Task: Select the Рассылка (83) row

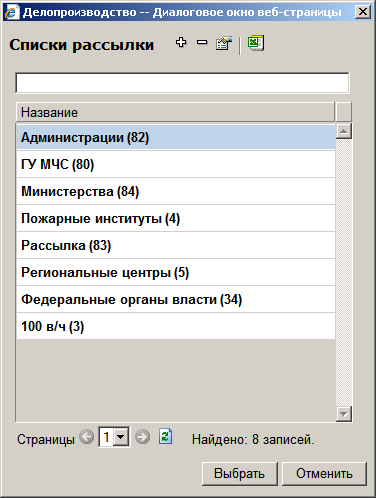Action: (176, 245)
